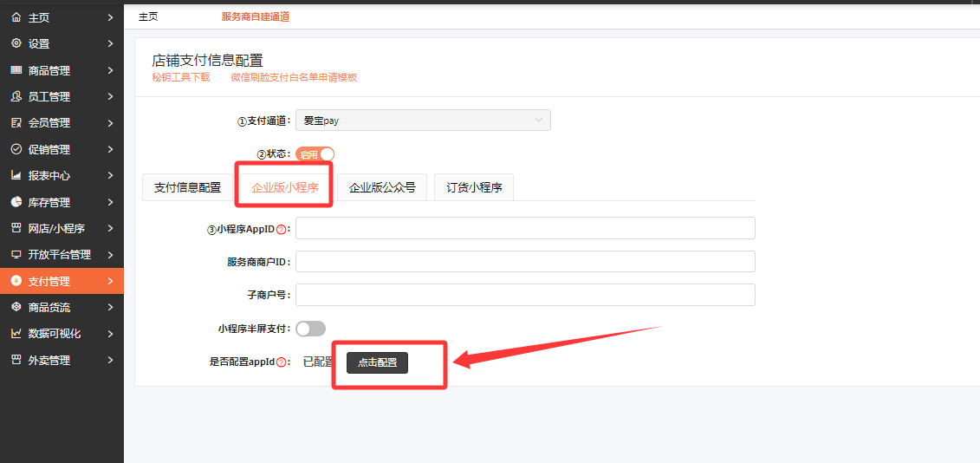Open the 微信刷脸支付白名单申请模板 link

[294, 77]
